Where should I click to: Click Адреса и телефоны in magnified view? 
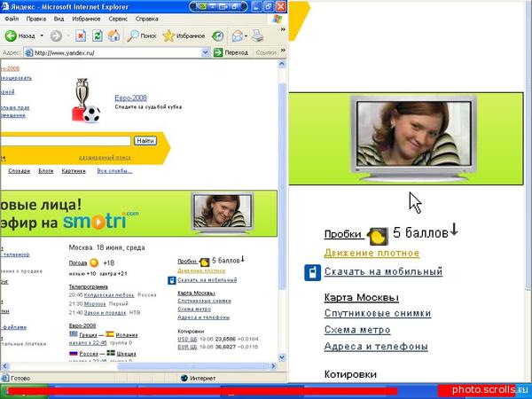[x=376, y=347]
